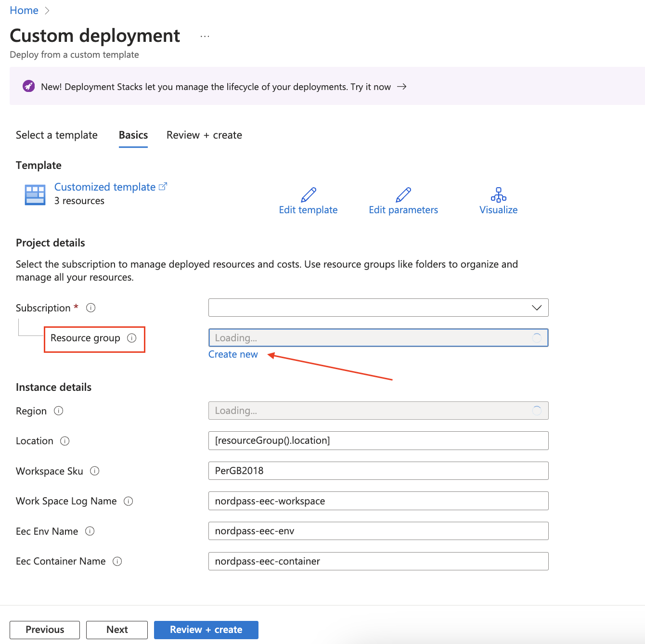Open Edit parameters
This screenshot has width=645, height=644.
point(403,210)
